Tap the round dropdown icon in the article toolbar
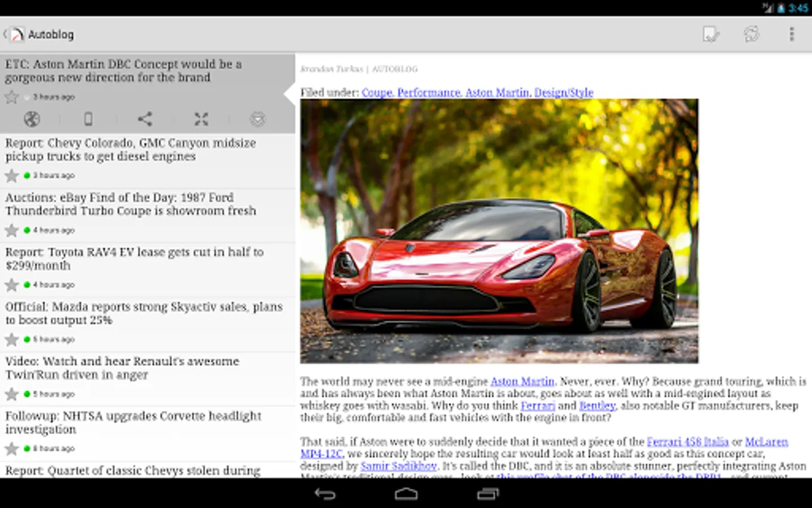 (x=258, y=119)
